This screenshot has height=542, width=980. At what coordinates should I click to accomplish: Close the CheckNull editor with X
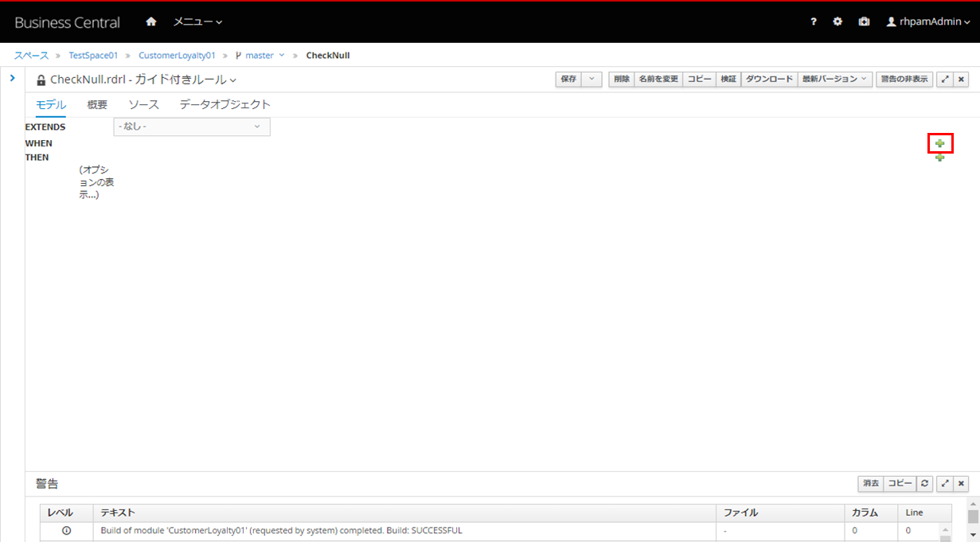pos(961,79)
